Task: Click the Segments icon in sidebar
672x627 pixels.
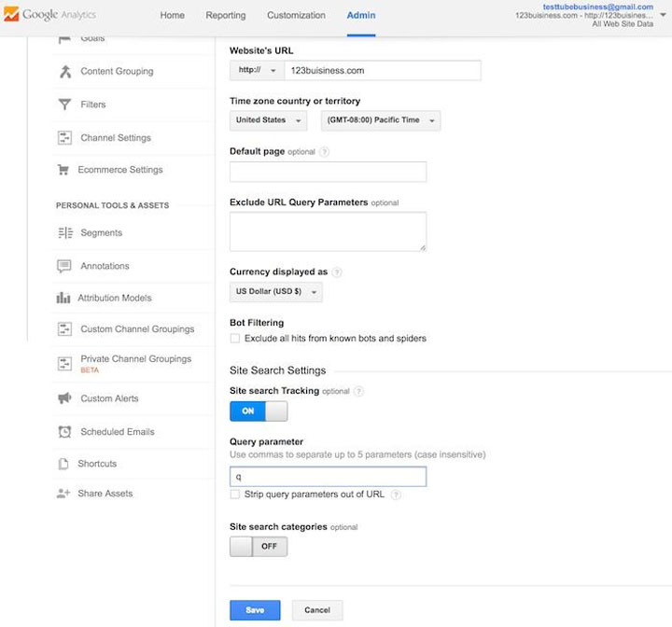Action: 64,233
